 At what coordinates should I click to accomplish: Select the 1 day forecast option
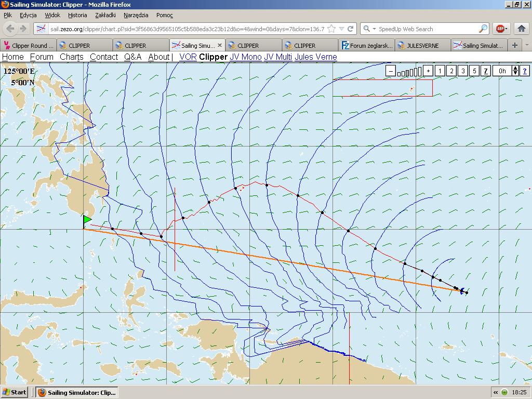(440, 71)
